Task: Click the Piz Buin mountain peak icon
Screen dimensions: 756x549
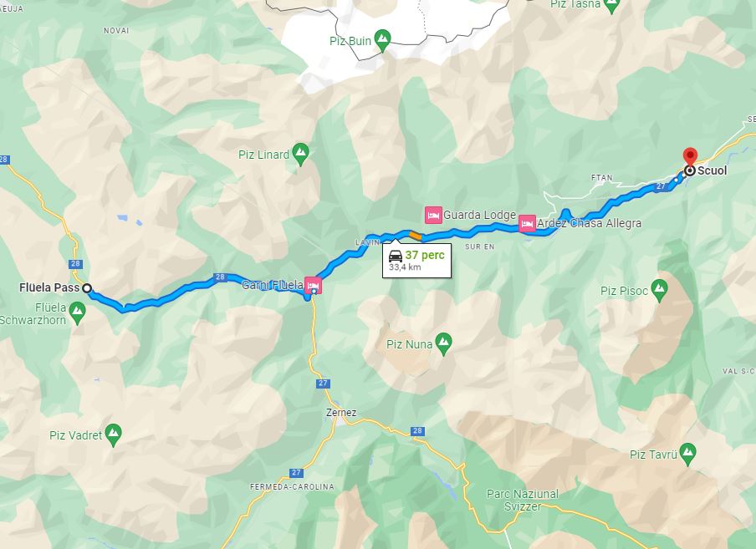Action: tap(382, 39)
